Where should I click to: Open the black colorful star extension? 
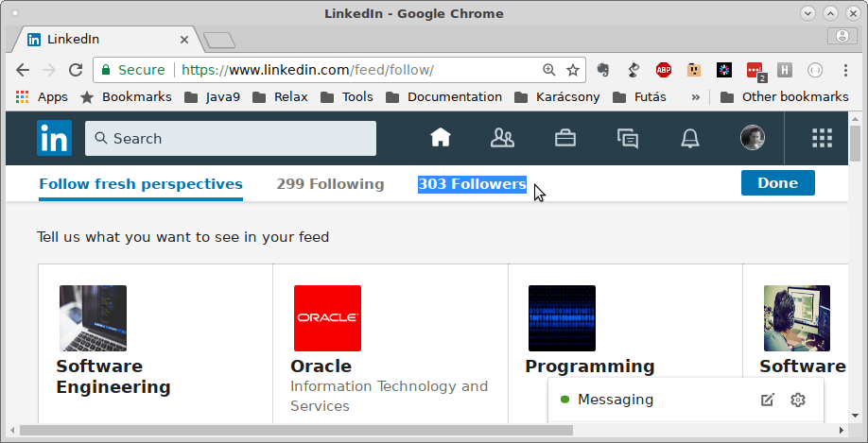click(x=724, y=70)
